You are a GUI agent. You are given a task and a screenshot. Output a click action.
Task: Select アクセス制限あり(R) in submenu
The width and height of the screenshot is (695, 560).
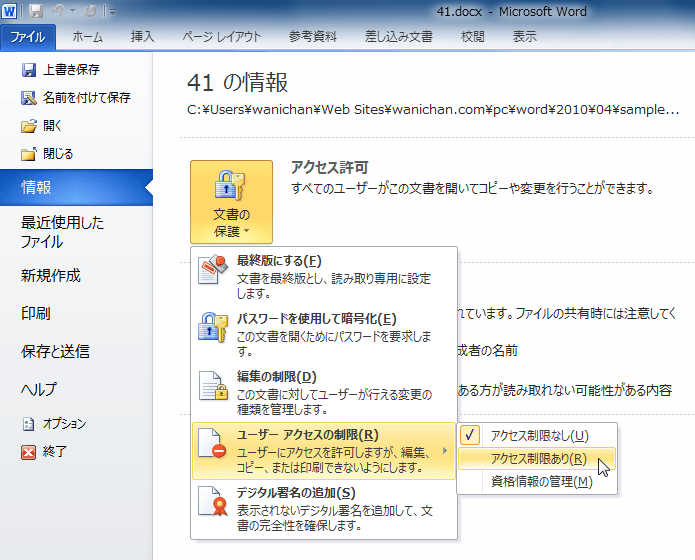pyautogui.click(x=537, y=458)
